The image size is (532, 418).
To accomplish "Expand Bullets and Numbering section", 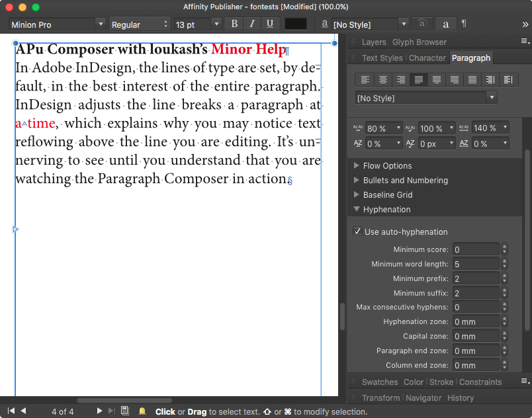I will tap(356, 180).
